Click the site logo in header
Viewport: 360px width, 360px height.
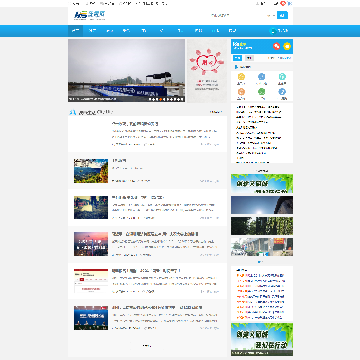(x=89, y=15)
